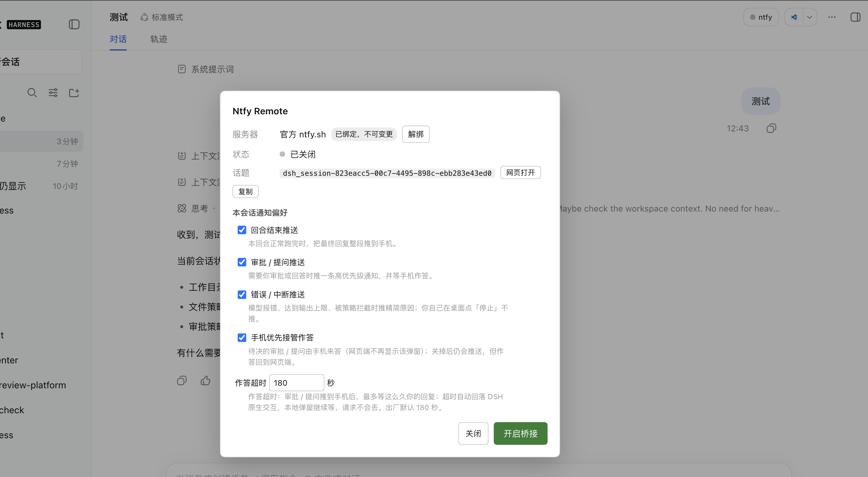868x477 pixels.
Task: Copy the assistant reply icon
Action: coord(182,381)
